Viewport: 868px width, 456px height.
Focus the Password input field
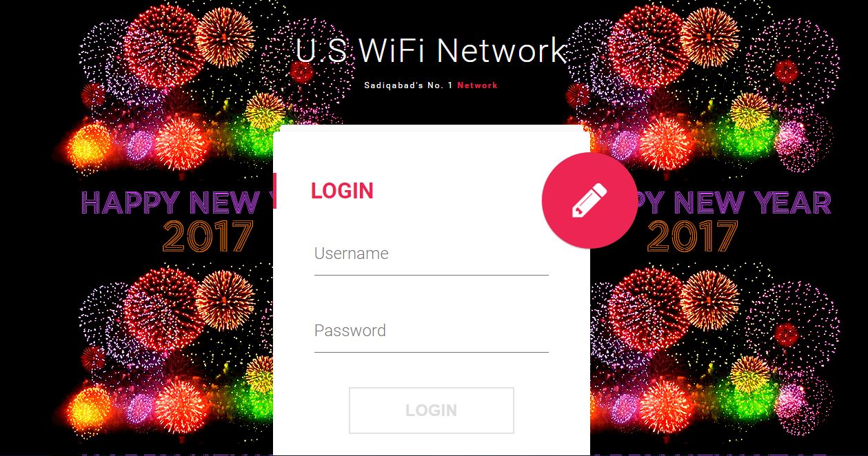pyautogui.click(x=431, y=331)
